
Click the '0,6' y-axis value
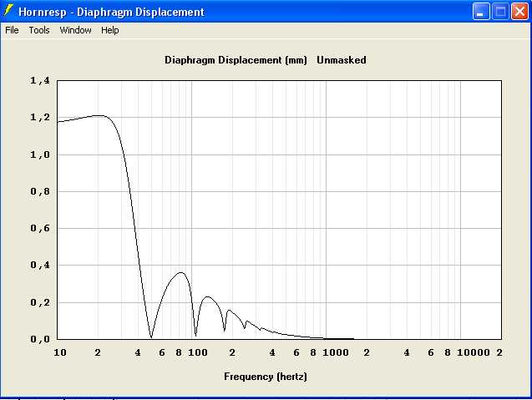(40, 228)
